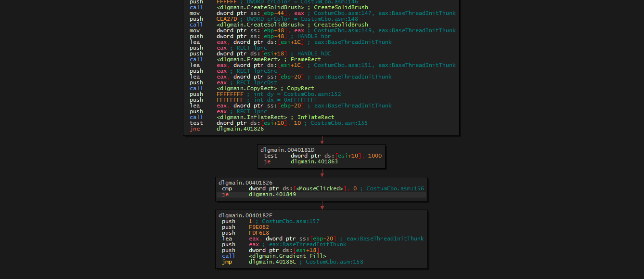Click push FFFFFFFF int dx line
Image resolution: width=644 pixels, height=279 pixels.
pos(254,100)
